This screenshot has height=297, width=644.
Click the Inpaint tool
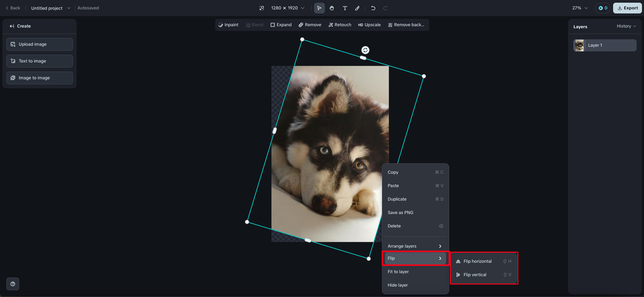point(228,25)
